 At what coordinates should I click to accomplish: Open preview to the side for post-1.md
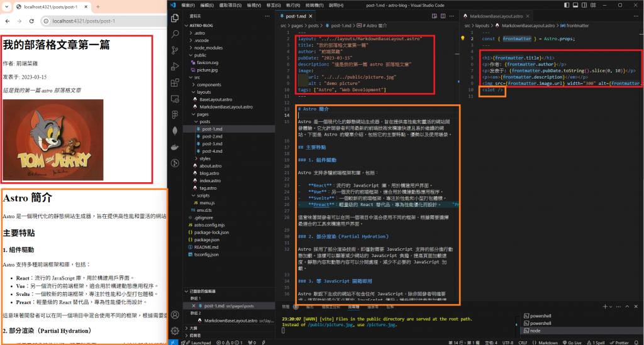(x=434, y=16)
